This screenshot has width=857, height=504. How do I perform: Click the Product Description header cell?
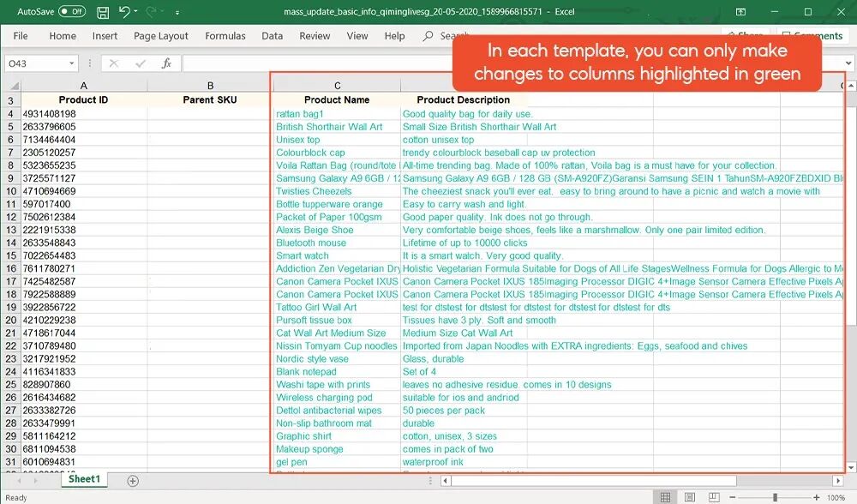tap(464, 100)
